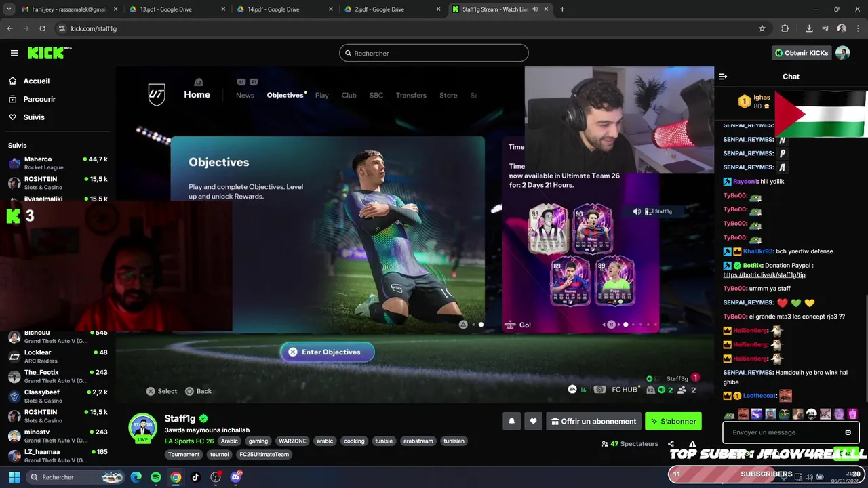
Task: Open Kick user avatar menu
Action: [x=842, y=53]
